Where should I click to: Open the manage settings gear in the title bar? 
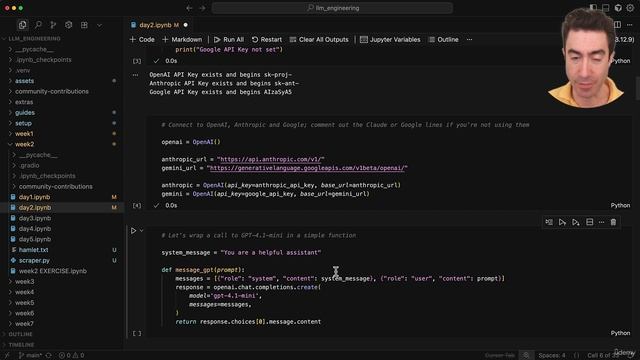[630, 8]
